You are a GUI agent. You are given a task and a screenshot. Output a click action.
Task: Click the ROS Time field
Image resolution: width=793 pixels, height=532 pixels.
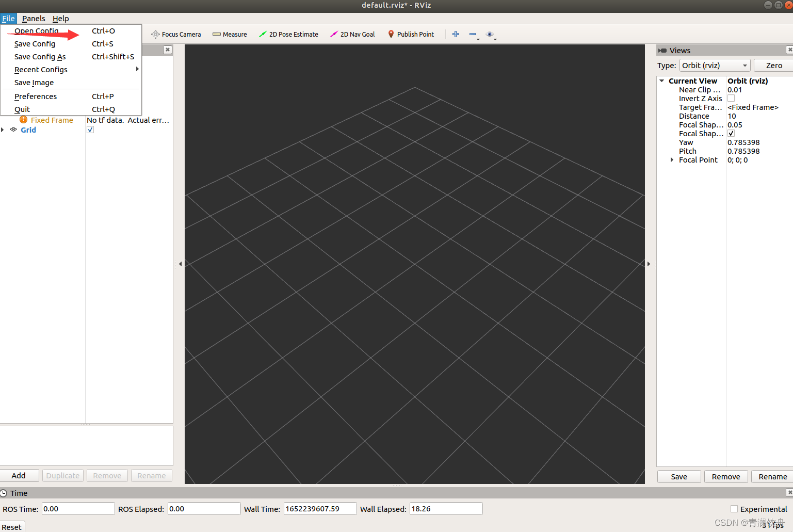coord(78,509)
